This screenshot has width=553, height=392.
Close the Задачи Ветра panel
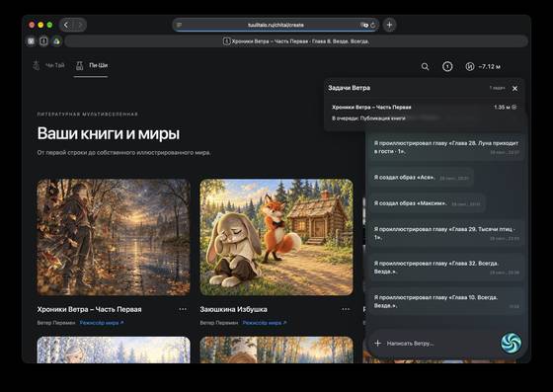point(514,89)
